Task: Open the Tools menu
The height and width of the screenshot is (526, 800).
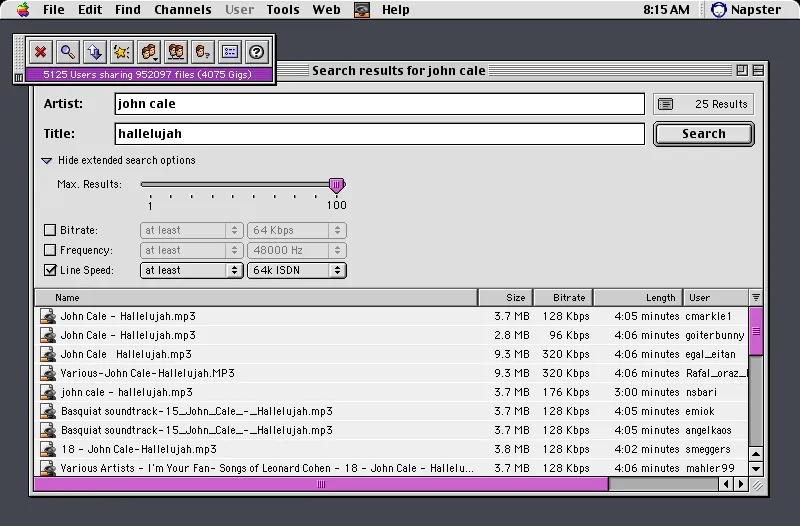Action: coord(283,10)
